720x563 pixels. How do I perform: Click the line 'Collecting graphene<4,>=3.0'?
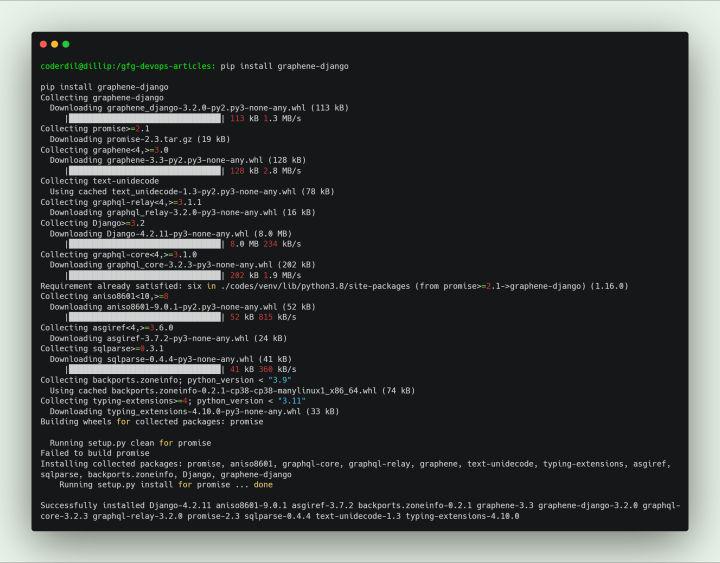pyautogui.click(x=104, y=150)
